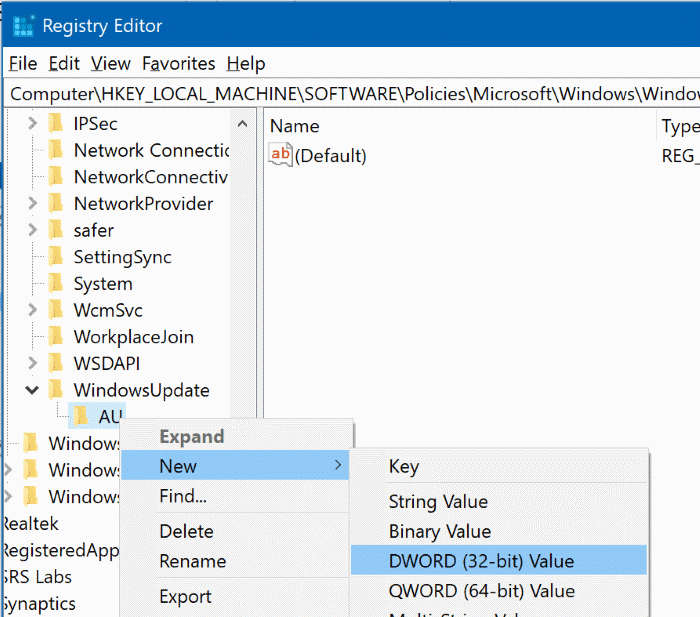Select the IPSec folder icon

point(56,123)
